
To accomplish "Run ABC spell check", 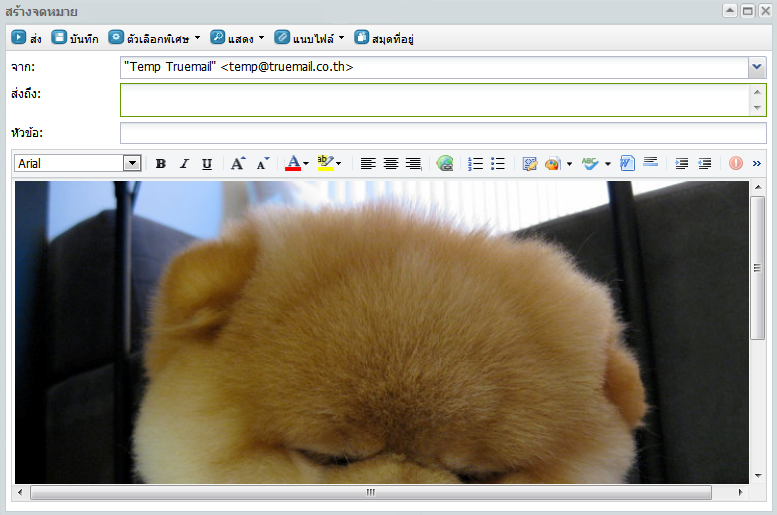I will point(590,164).
